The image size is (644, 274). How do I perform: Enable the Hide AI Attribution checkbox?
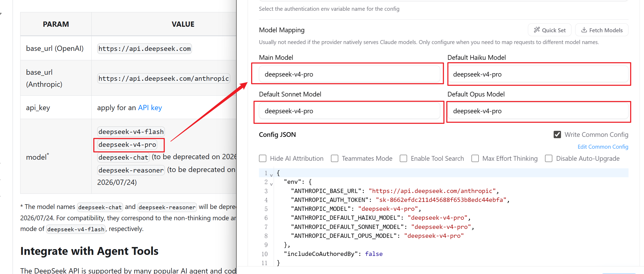click(x=263, y=158)
